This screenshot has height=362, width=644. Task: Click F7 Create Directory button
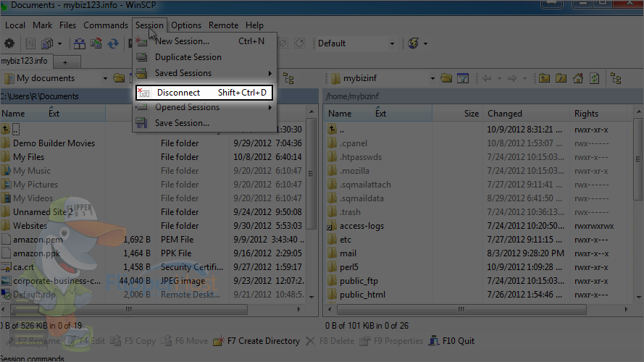click(257, 341)
